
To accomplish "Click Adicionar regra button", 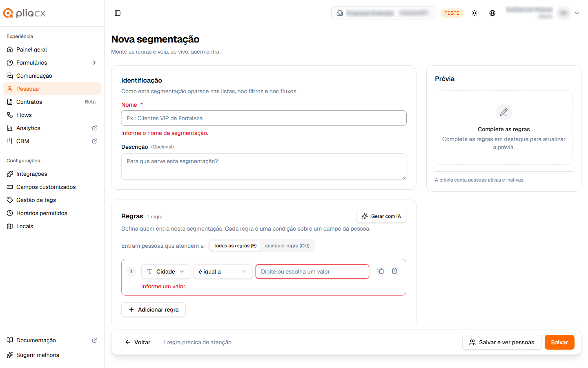I will (x=154, y=310).
